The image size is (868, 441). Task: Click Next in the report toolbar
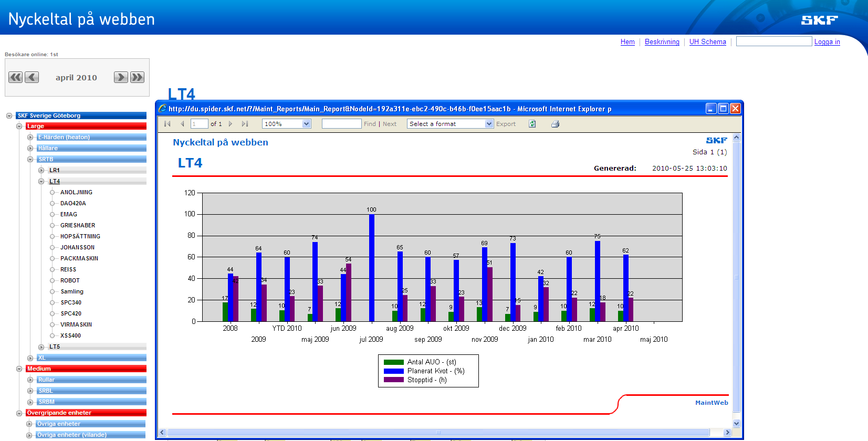point(390,124)
